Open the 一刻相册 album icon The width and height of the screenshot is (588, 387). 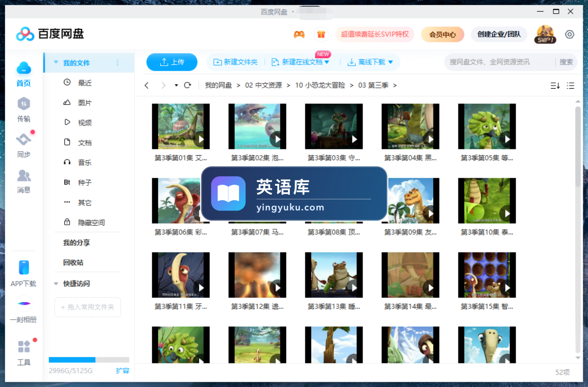24,304
